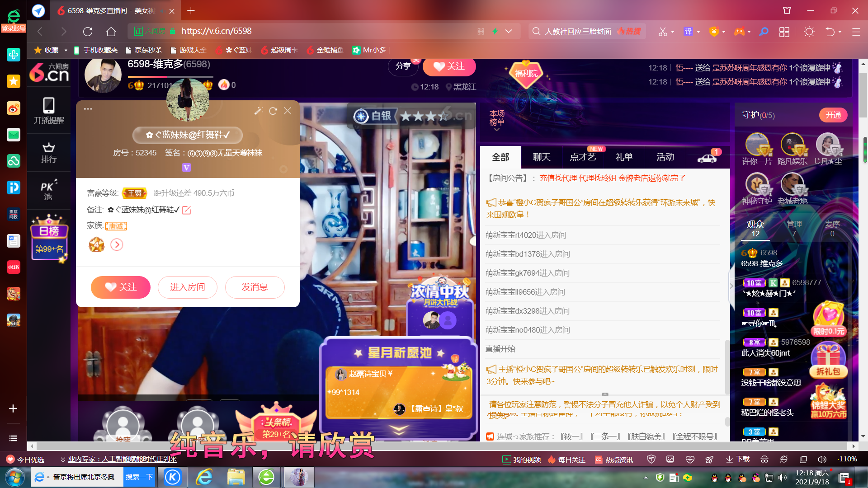This screenshot has height=488, width=868.
Task: Open the 限时0.1元 promotion icon
Action: coord(829,319)
